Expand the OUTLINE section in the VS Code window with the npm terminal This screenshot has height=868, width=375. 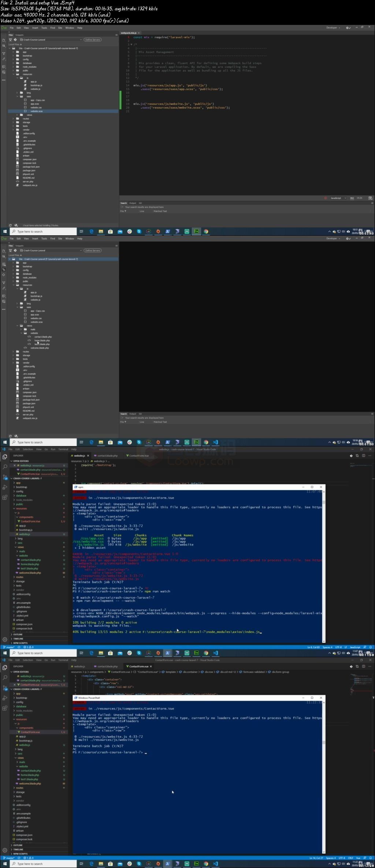(x=18, y=635)
